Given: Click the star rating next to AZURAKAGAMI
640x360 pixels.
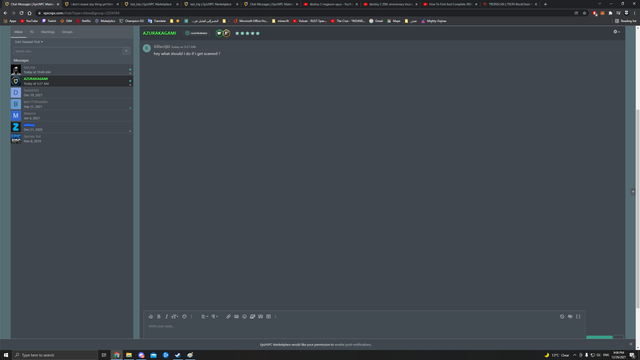Looking at the screenshot, I should tap(247, 33).
